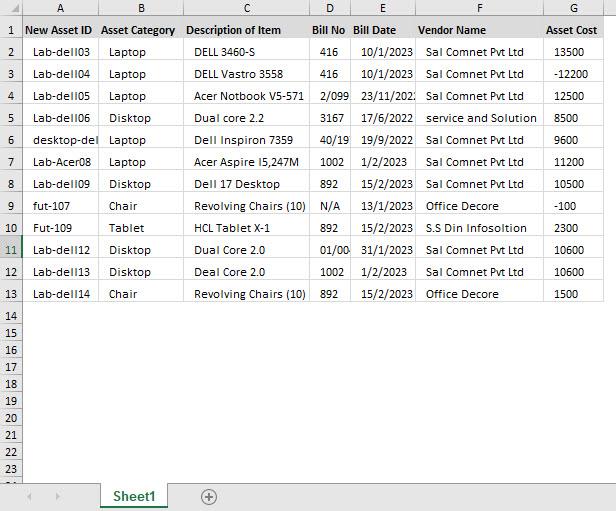Viewport: 616px width, 511px height.
Task: Select column D header
Action: click(x=330, y=8)
